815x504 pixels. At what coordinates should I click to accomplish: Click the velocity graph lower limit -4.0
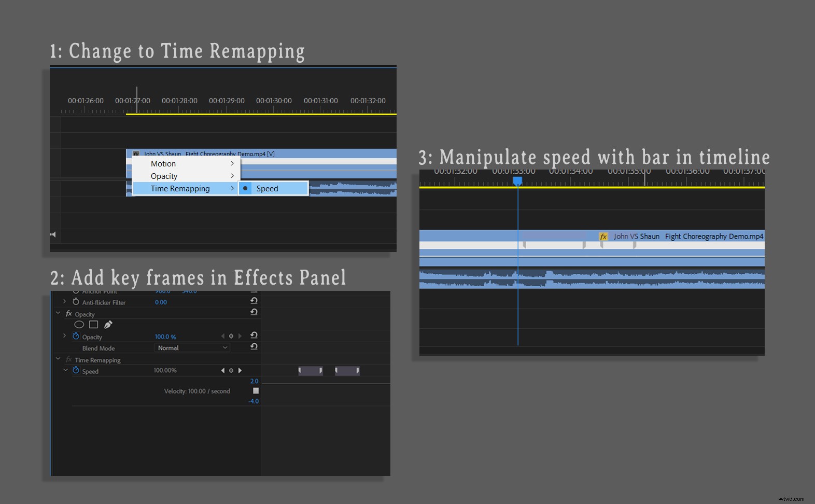point(254,401)
